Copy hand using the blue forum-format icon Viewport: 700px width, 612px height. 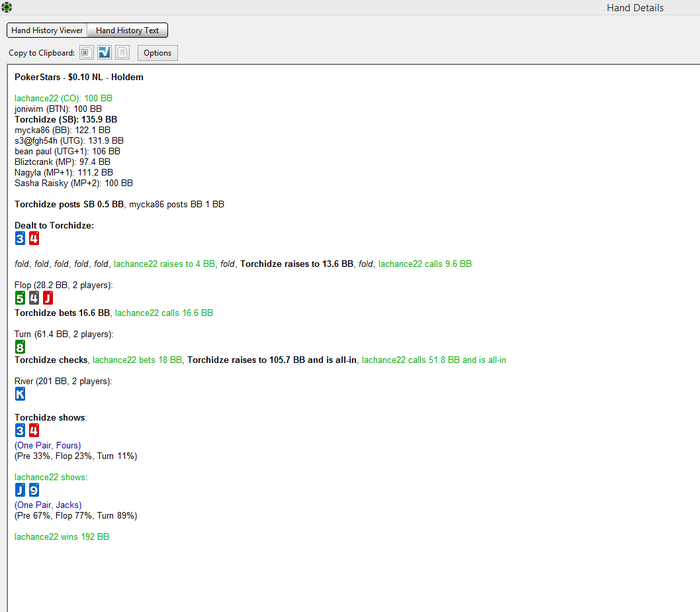[104, 53]
